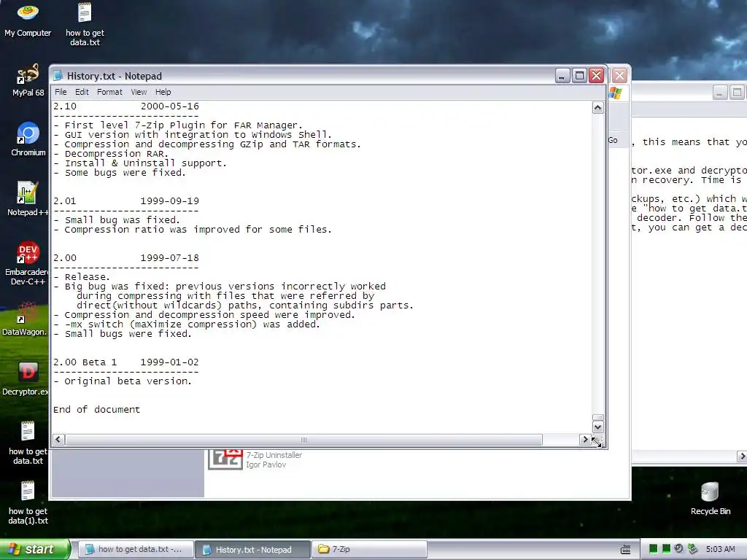Click the resize grip at Notepad corner
The width and height of the screenshot is (747, 560).
[x=597, y=440]
